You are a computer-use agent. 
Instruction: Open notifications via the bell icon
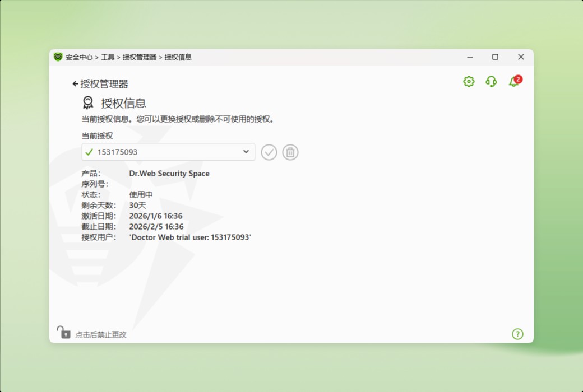tap(513, 82)
